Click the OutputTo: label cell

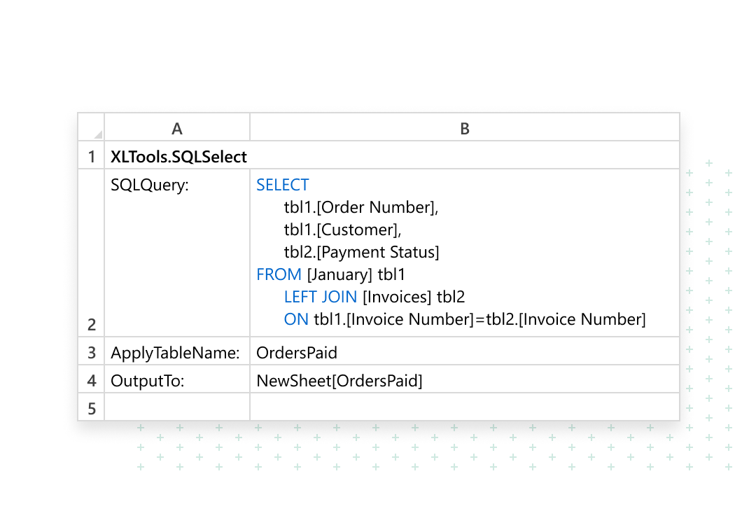pos(147,380)
